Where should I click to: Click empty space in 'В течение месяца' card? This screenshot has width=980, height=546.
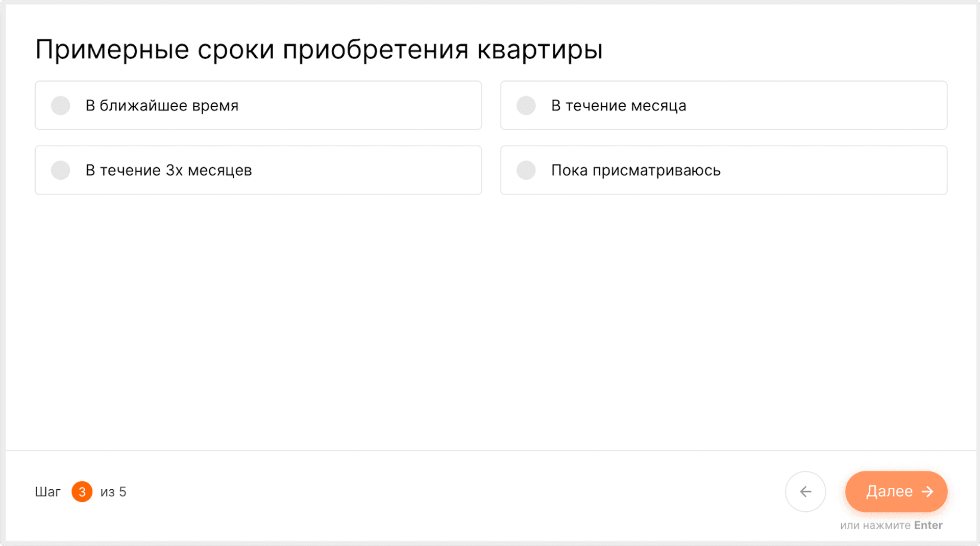click(817, 105)
